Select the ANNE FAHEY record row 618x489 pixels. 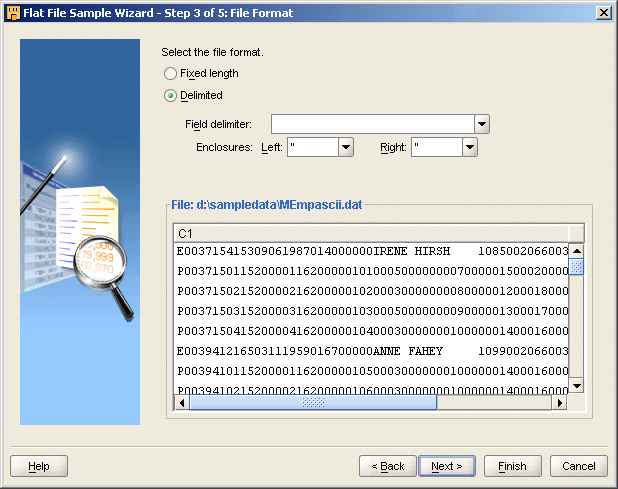371,351
